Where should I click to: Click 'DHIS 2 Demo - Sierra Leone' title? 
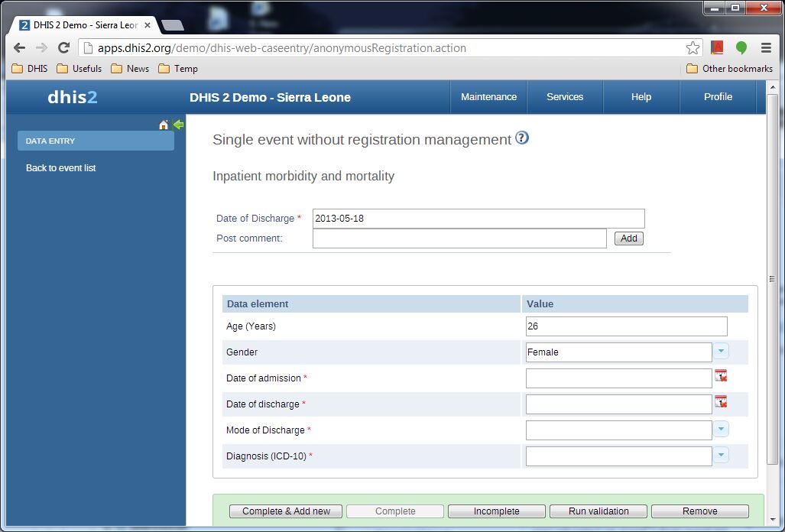270,97
